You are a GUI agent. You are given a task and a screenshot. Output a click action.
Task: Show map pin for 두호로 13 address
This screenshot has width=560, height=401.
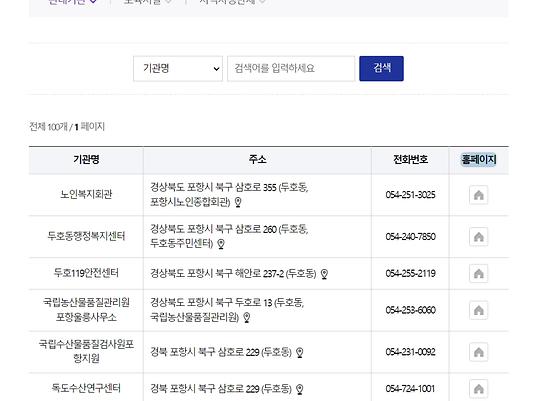(247, 317)
